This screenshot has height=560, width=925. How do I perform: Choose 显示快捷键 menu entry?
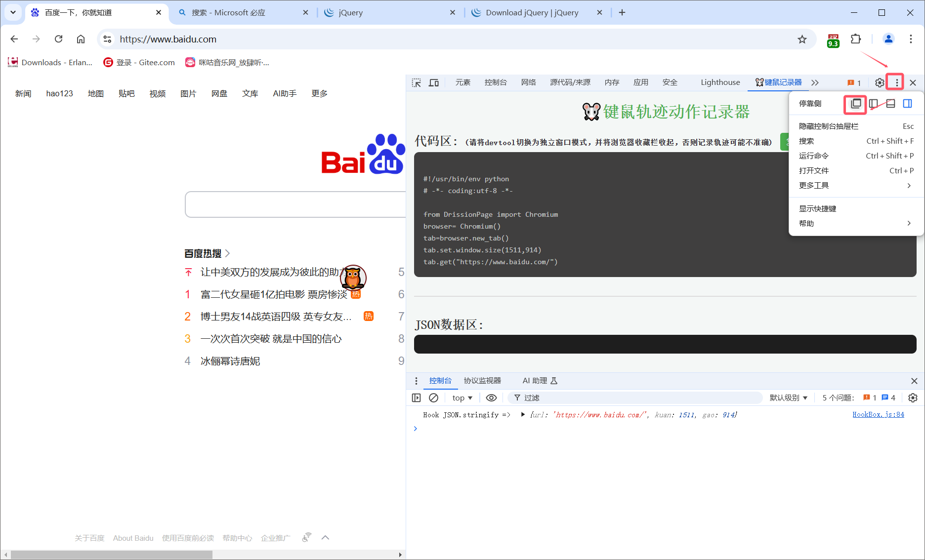[x=856, y=209]
